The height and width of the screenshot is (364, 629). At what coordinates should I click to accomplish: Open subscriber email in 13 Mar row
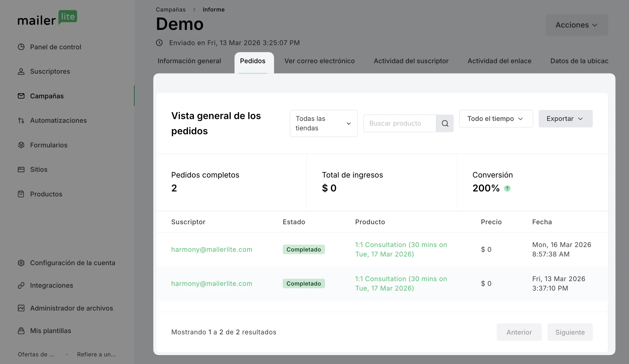click(212, 283)
